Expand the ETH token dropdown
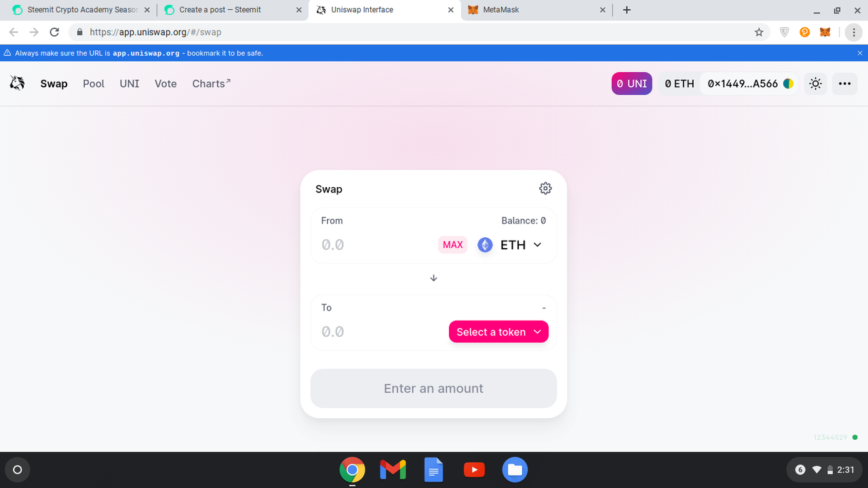The image size is (868, 488). click(510, 245)
